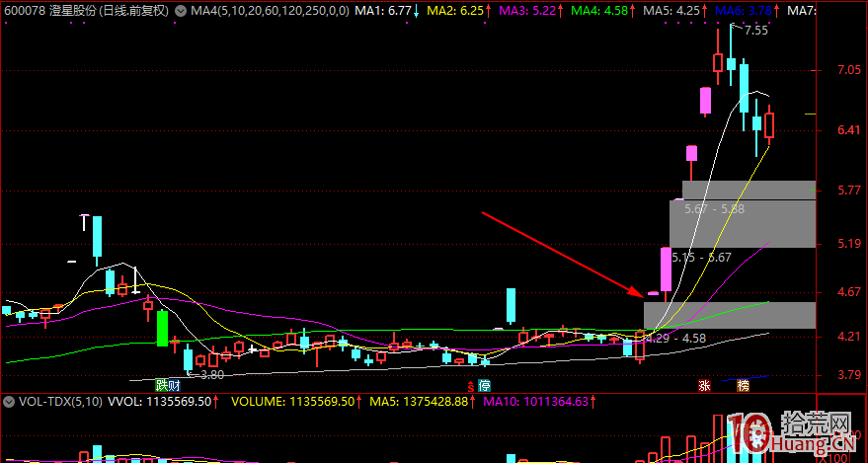Viewport: 868px width, 463px height.
Task: Select the 4.29 - 4.58 gap zone label
Action: pos(675,339)
